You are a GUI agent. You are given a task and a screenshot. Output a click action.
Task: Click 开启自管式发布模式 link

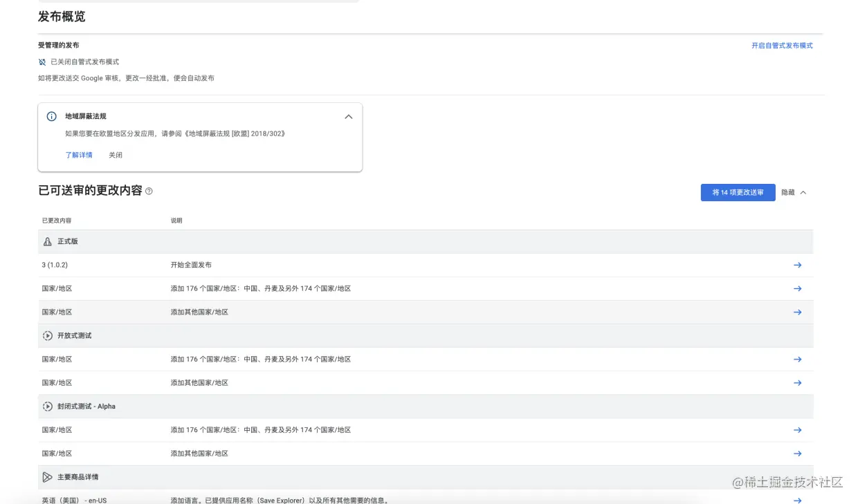click(x=782, y=46)
